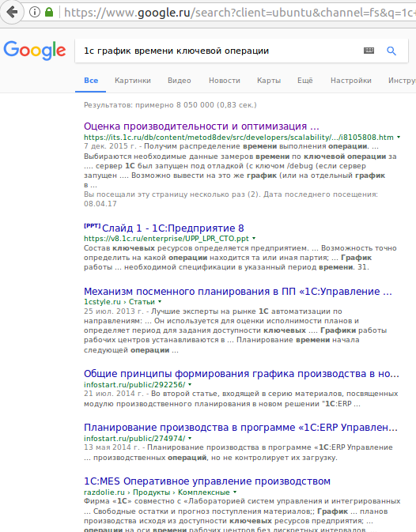This screenshot has height=532, width=416.
Task: Open the Карты tab
Action: 269,81
